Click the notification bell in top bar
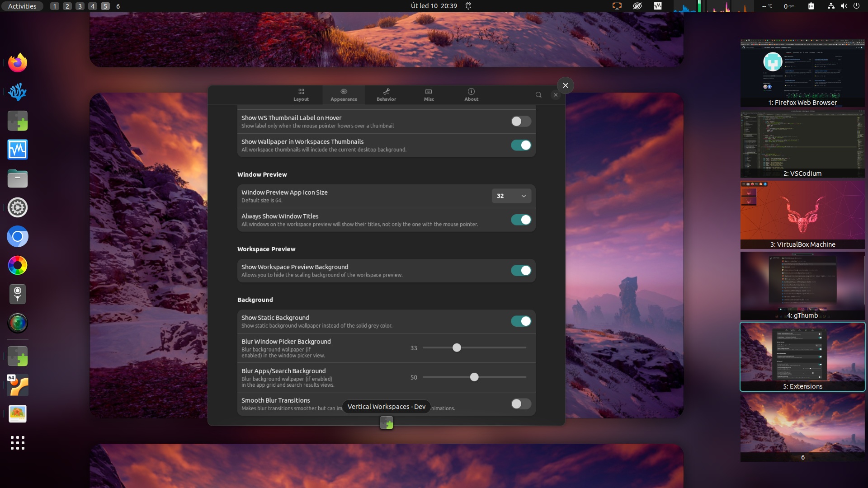 coord(468,6)
